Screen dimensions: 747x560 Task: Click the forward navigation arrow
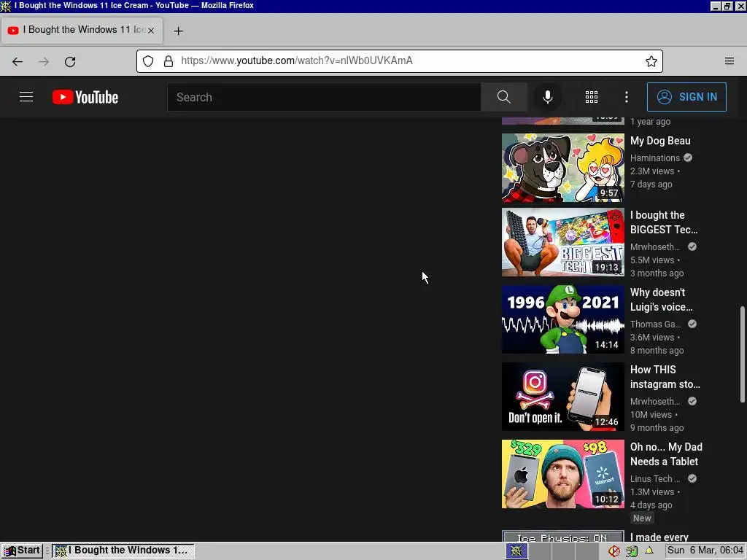pyautogui.click(x=44, y=61)
